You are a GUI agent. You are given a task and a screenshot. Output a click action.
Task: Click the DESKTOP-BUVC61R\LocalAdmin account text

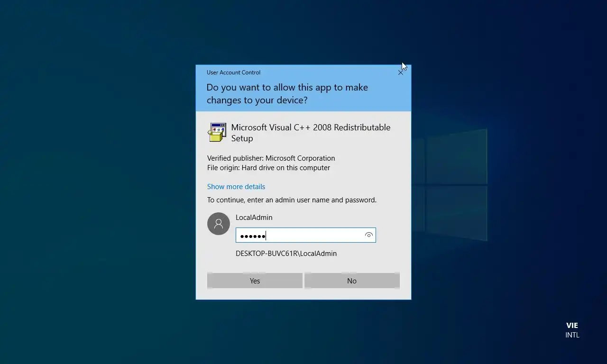(x=286, y=254)
